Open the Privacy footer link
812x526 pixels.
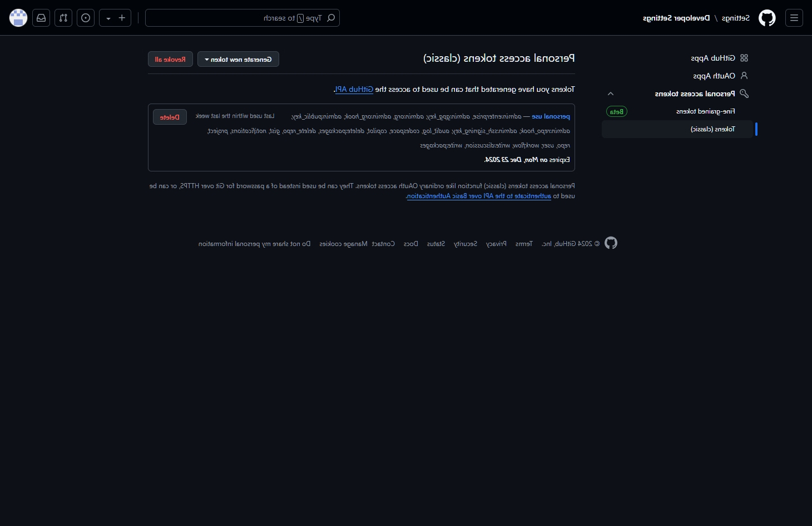(x=496, y=244)
